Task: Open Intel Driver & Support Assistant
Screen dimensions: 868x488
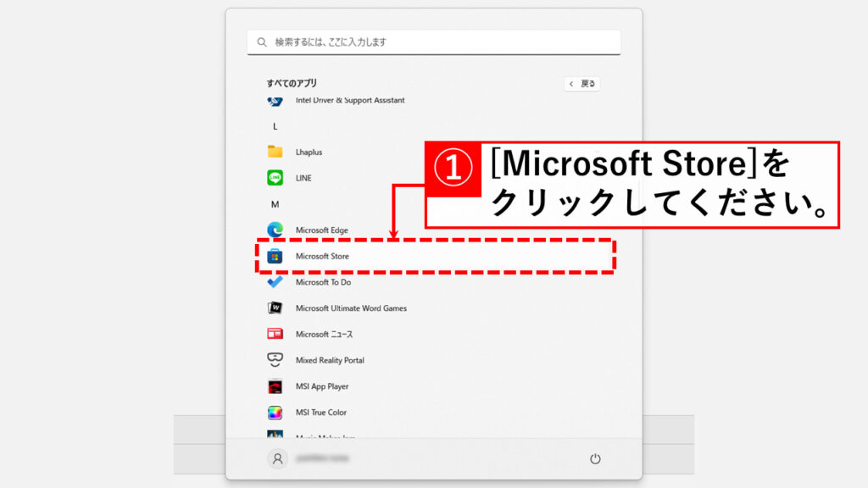Action: 349,101
